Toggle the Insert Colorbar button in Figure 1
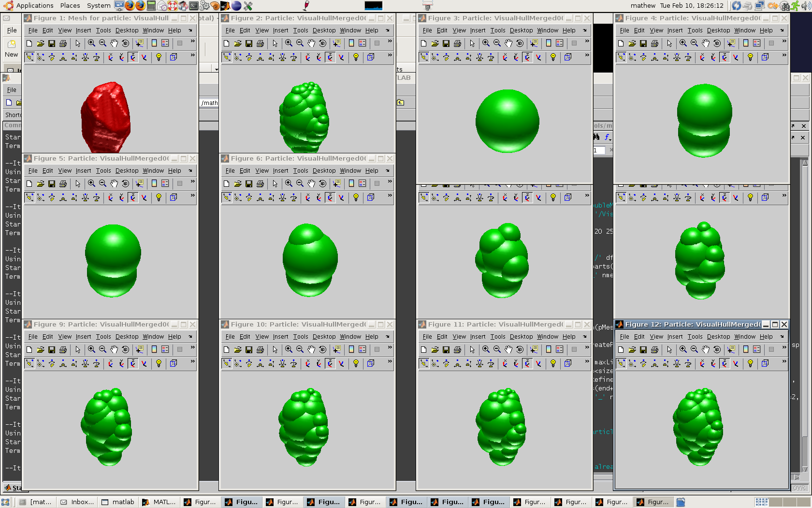 point(154,43)
